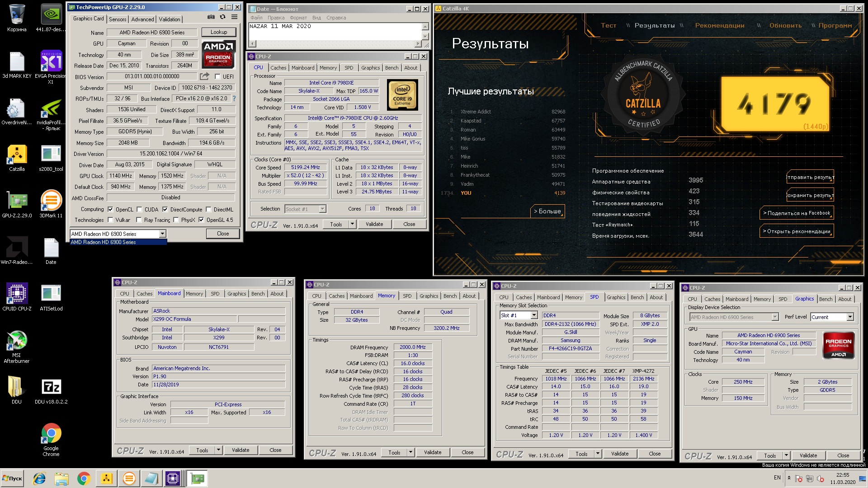Viewport: 868px width, 488px height.
Task: Open the MSI Afterburner desktop icon
Action: tap(17, 347)
